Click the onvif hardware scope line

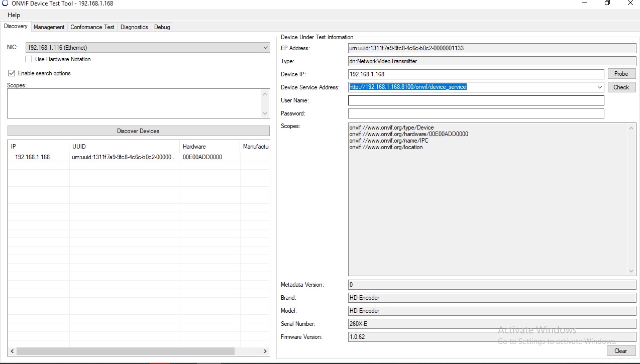[409, 134]
